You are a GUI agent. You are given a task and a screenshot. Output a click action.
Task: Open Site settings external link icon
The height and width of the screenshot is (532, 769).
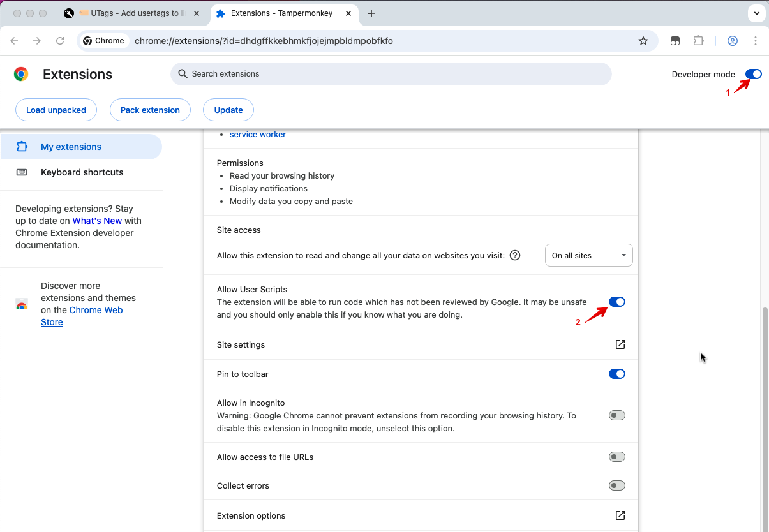(x=620, y=344)
